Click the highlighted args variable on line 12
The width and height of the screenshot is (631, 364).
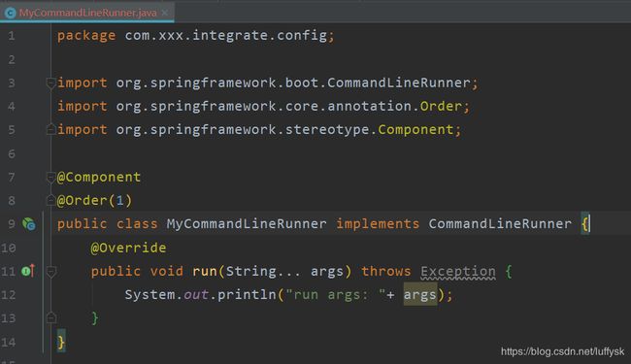420,294
